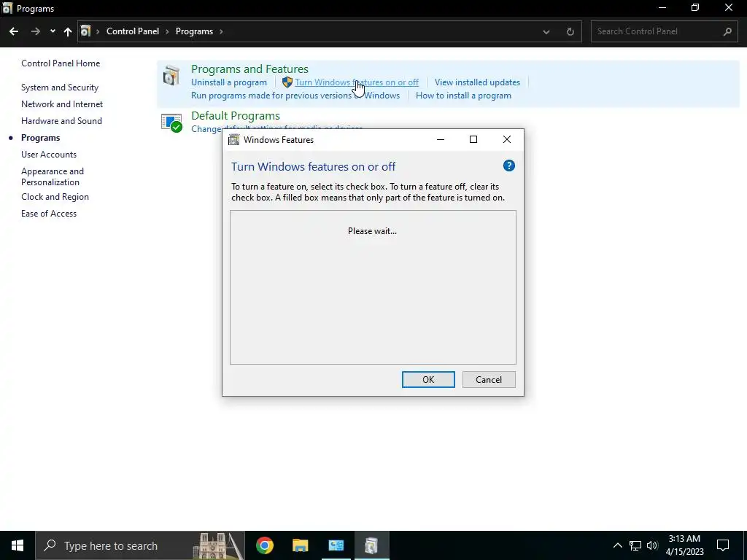Open Control Panel Home
Image resolution: width=747 pixels, height=560 pixels.
61,63
